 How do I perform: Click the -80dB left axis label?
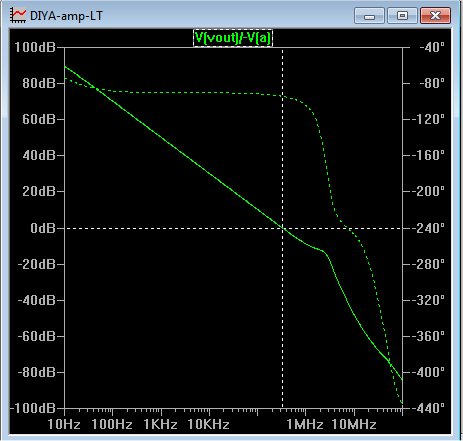(x=36, y=372)
